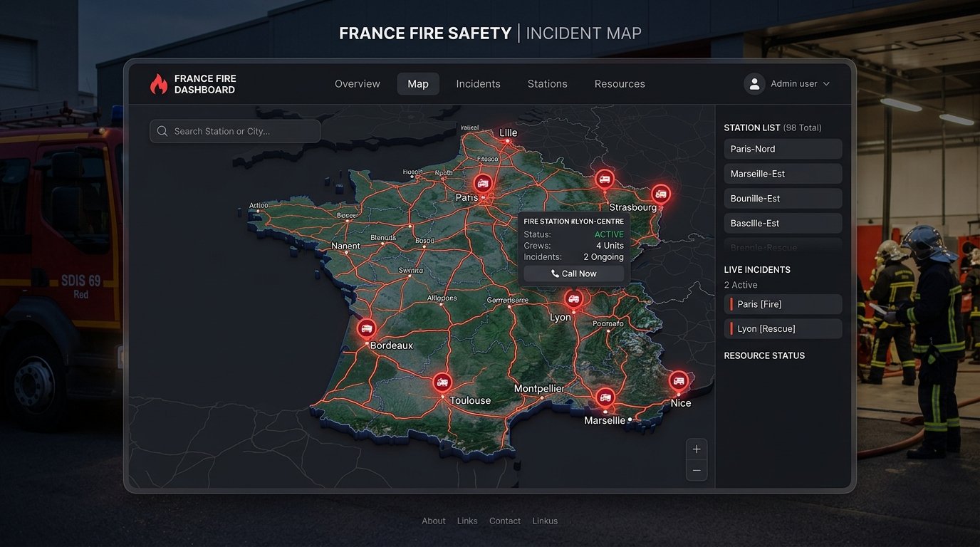Open the Paris [Fire] live incident
This screenshot has width=980, height=547.
pos(783,304)
